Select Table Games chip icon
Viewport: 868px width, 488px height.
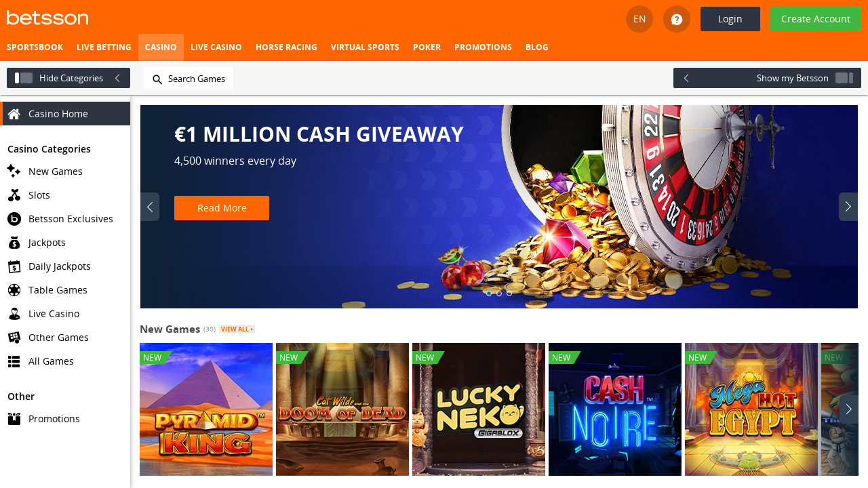click(x=14, y=290)
